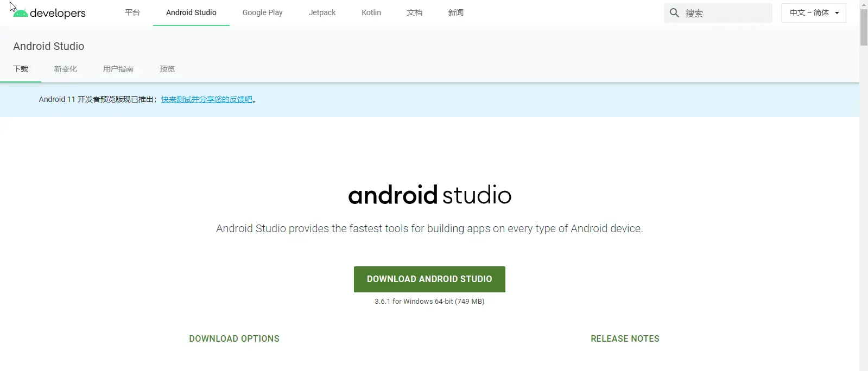Image resolution: width=868 pixels, height=371 pixels.
Task: Open the Release Notes link
Action: (x=625, y=338)
